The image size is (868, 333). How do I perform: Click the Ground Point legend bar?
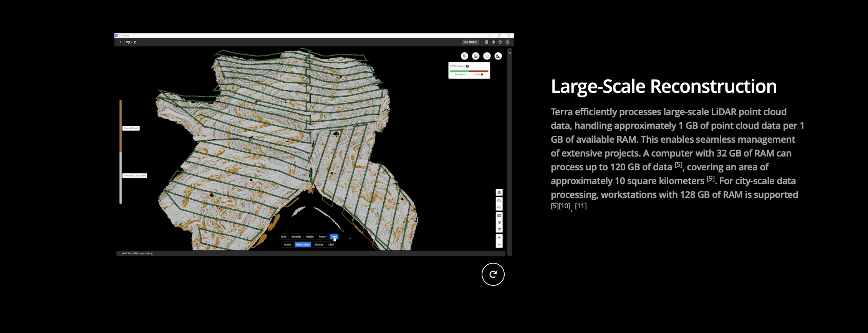(x=121, y=126)
